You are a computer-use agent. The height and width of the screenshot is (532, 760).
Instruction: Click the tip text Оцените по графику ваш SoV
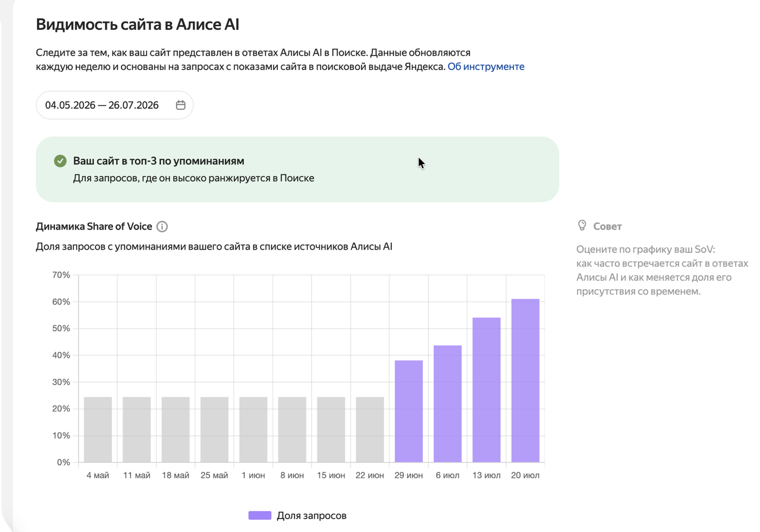(x=646, y=250)
